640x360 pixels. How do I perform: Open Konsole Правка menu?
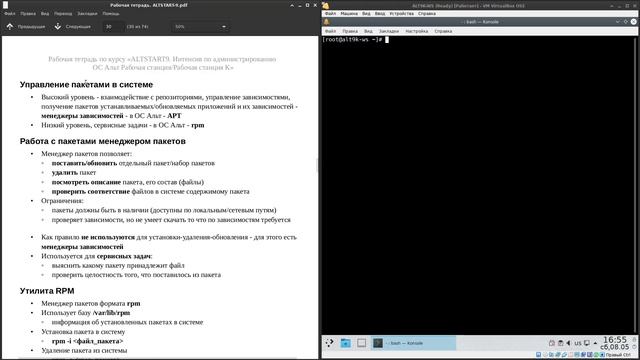pyautogui.click(x=350, y=31)
